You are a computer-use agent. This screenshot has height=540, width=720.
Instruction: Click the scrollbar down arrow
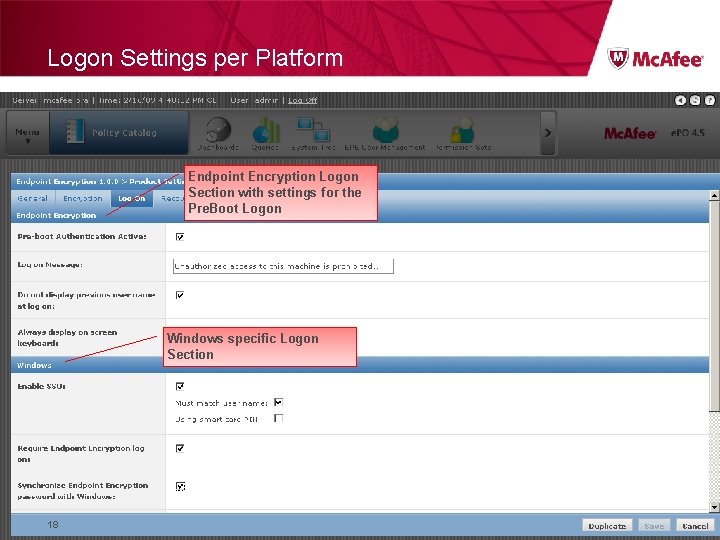click(714, 507)
